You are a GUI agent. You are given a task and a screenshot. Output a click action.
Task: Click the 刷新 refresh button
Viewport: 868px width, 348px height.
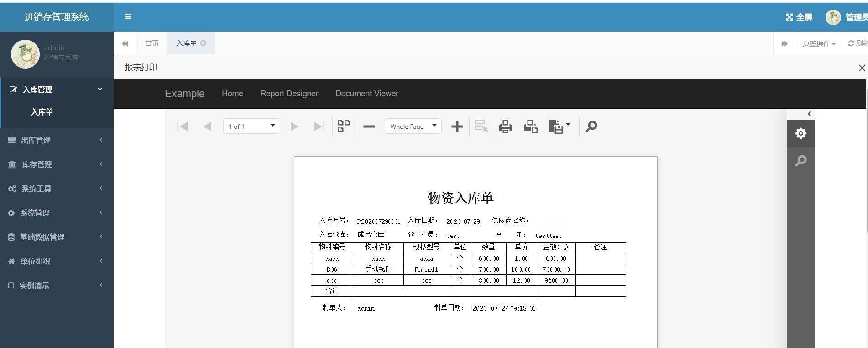click(x=858, y=43)
